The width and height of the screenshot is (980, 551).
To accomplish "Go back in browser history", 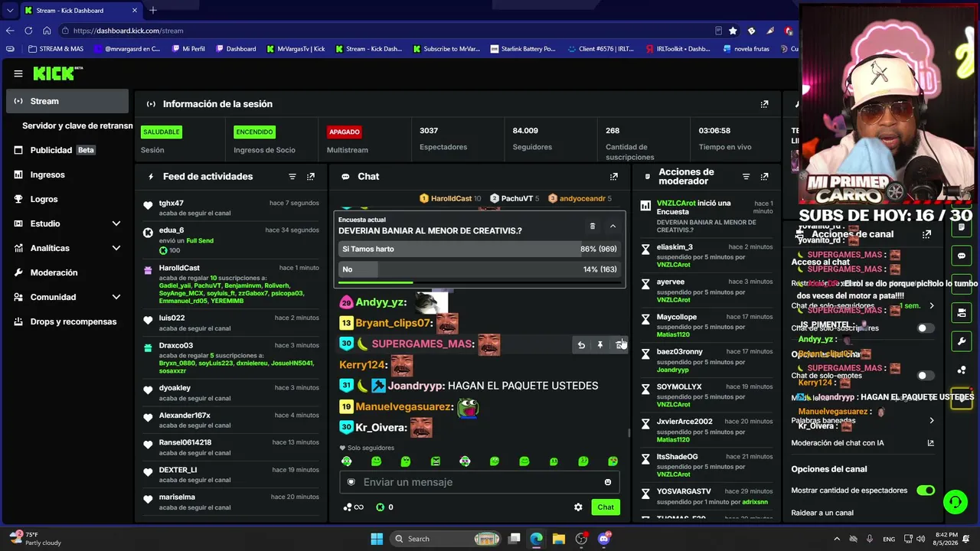I will coord(10,31).
